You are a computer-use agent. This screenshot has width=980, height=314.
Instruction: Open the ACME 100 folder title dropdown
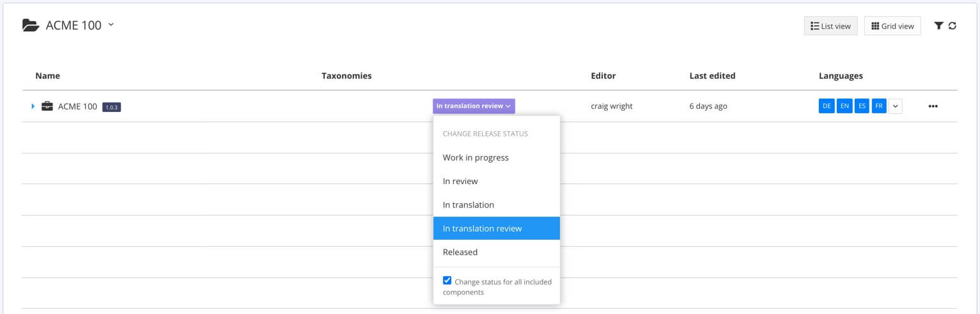click(111, 25)
